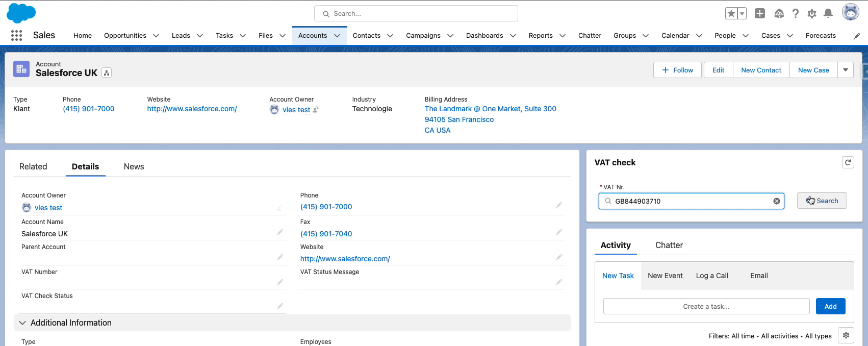Open more actions dropdown next to New Case
Image resolution: width=868 pixels, height=346 pixels.
(846, 70)
